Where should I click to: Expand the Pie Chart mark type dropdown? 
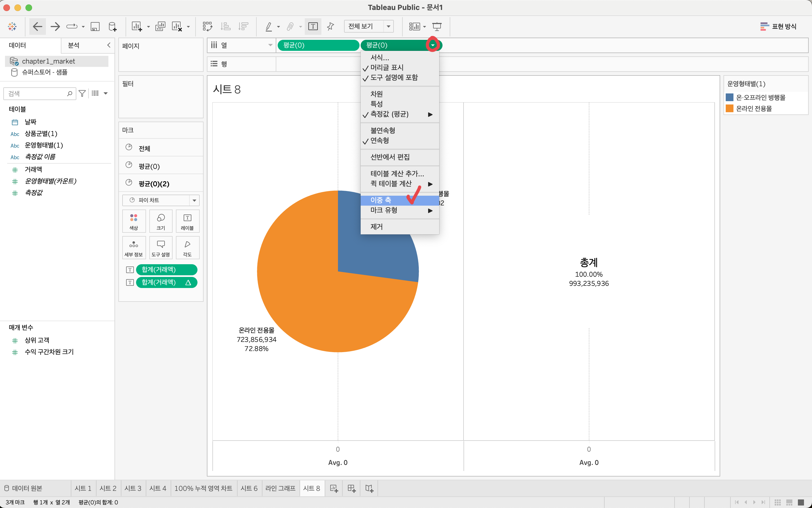click(194, 200)
